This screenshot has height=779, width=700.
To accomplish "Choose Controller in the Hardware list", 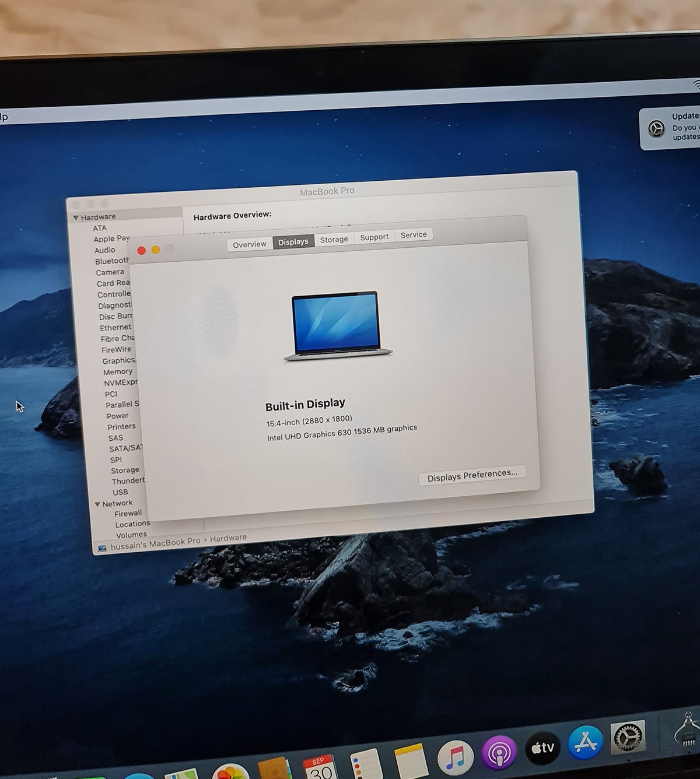I will coord(114,294).
